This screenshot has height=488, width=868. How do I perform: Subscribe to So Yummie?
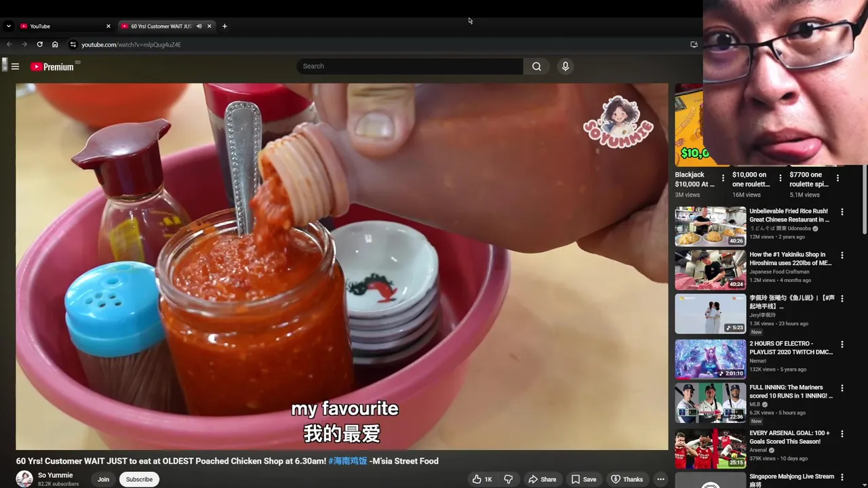[x=139, y=479]
